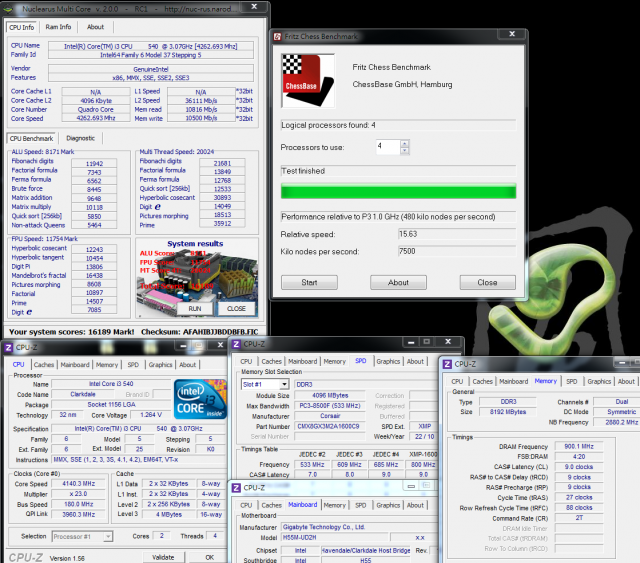Open Graphics tab in the processor CPU-Z window
The width and height of the screenshot is (640, 563).
(160, 365)
